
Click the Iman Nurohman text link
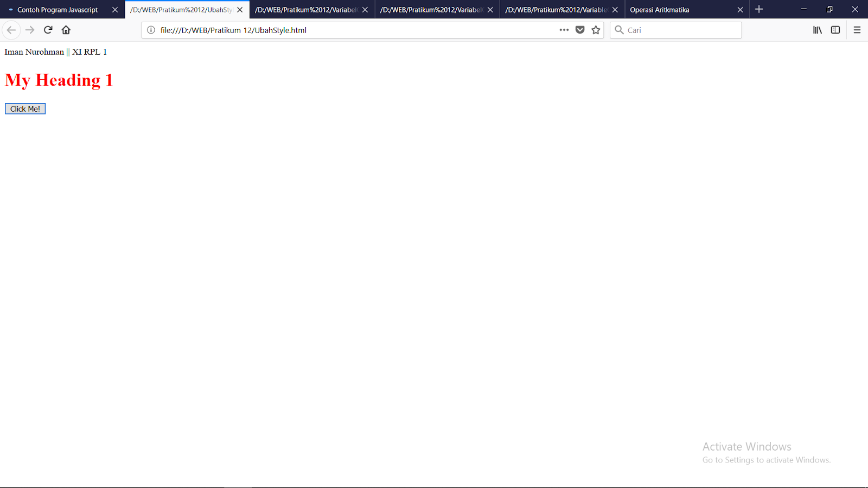click(x=34, y=52)
